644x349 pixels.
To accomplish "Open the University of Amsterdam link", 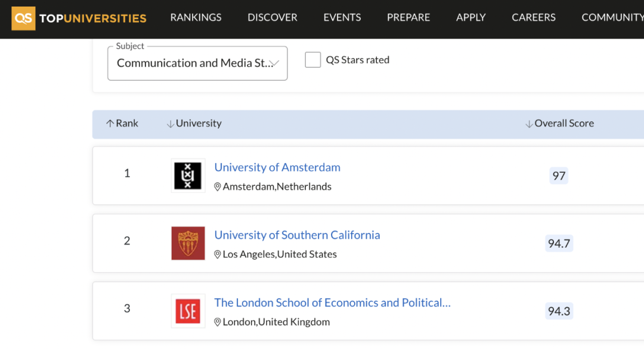I will coord(277,167).
